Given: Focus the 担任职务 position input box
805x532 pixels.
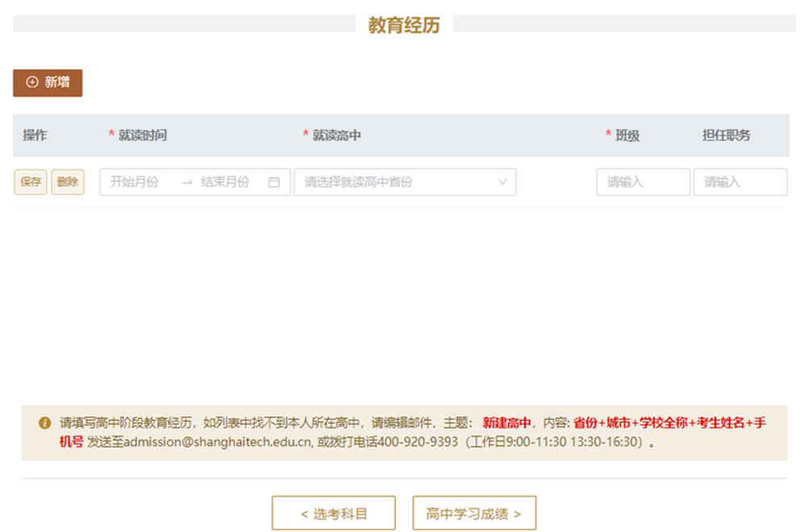Looking at the screenshot, I should 740,182.
